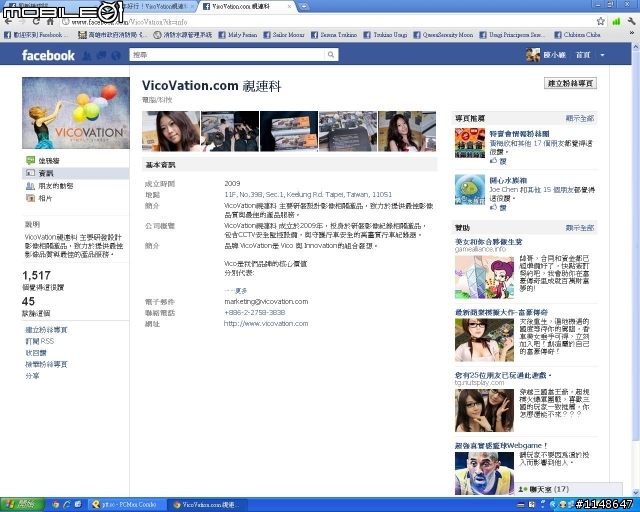This screenshot has width=640, height=512.
Task: Click the create fan page button
Action: [x=570, y=83]
